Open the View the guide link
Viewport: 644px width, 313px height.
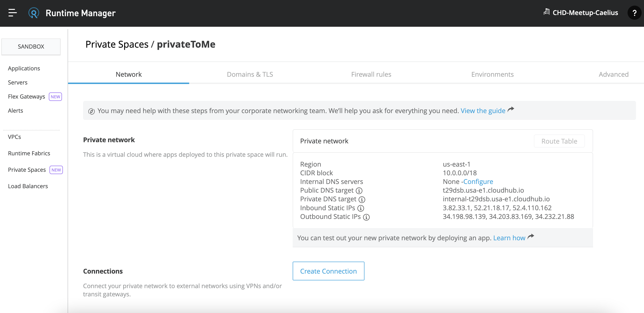pyautogui.click(x=483, y=111)
